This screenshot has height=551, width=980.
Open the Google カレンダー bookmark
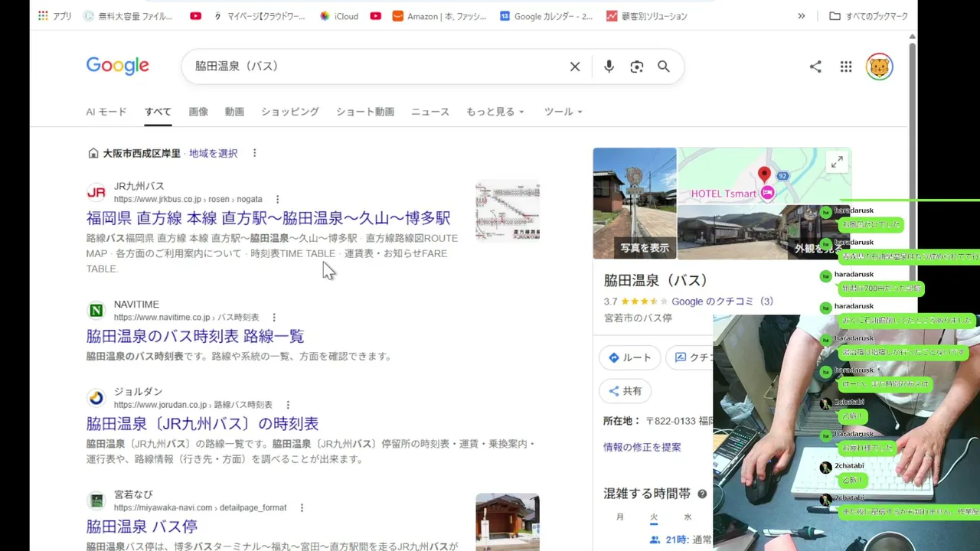[x=546, y=16]
